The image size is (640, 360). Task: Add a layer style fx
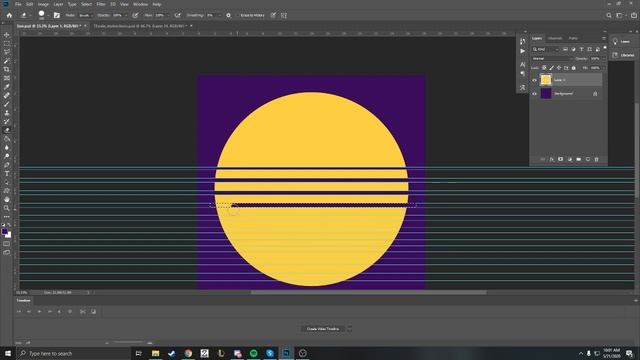[551, 159]
